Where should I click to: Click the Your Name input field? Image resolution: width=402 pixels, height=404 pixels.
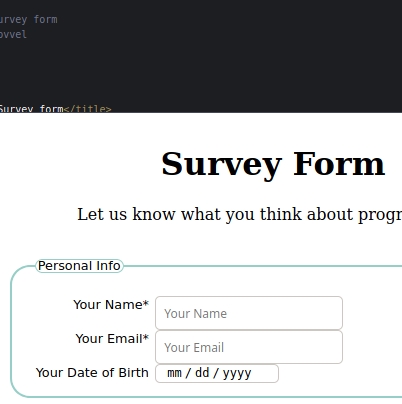click(249, 313)
